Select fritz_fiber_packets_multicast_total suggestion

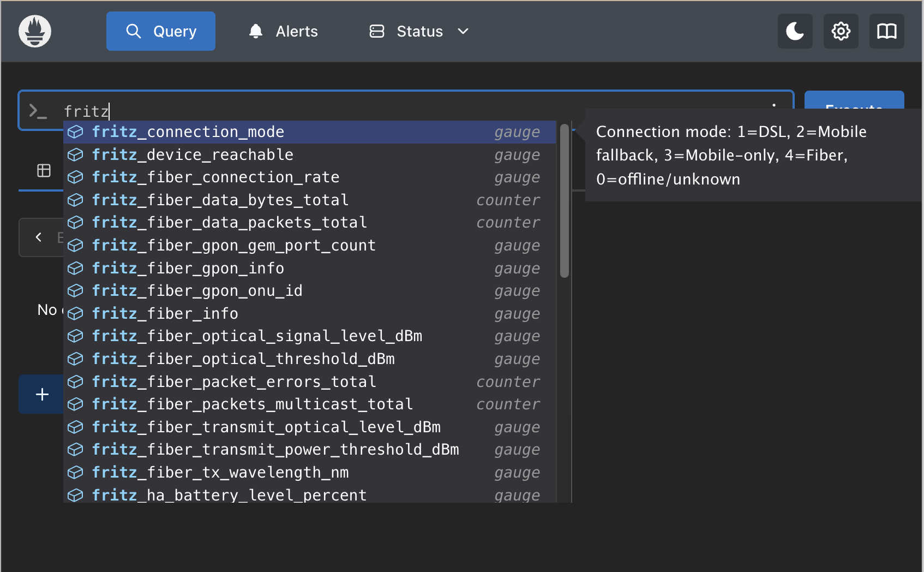[310, 404]
